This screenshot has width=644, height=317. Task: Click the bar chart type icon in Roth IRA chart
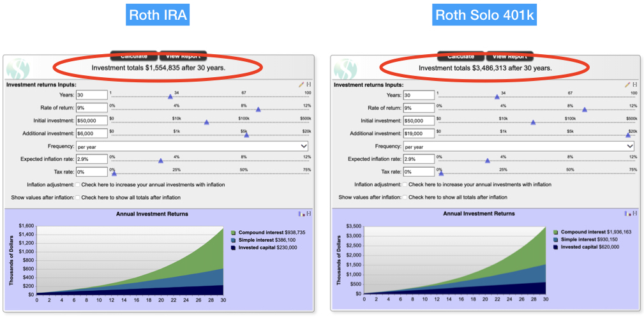(302, 214)
